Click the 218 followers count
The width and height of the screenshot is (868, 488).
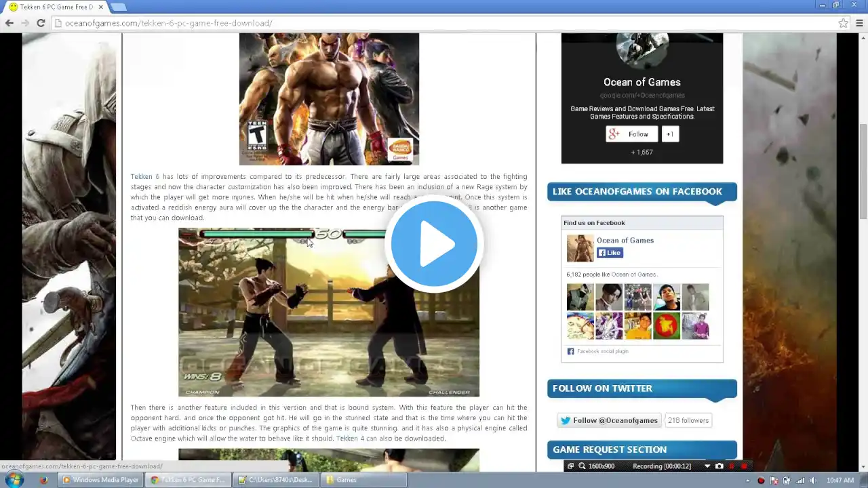pyautogui.click(x=688, y=420)
